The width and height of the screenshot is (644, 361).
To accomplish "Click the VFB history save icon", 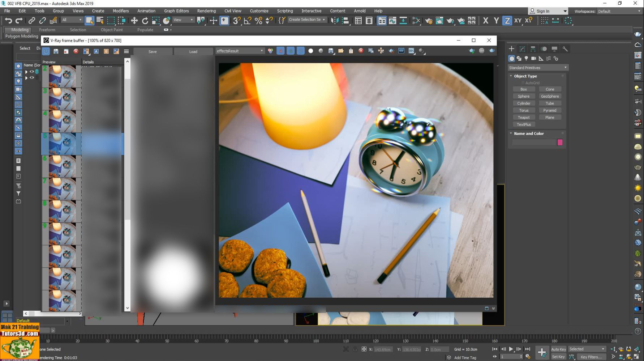I will tap(56, 51).
